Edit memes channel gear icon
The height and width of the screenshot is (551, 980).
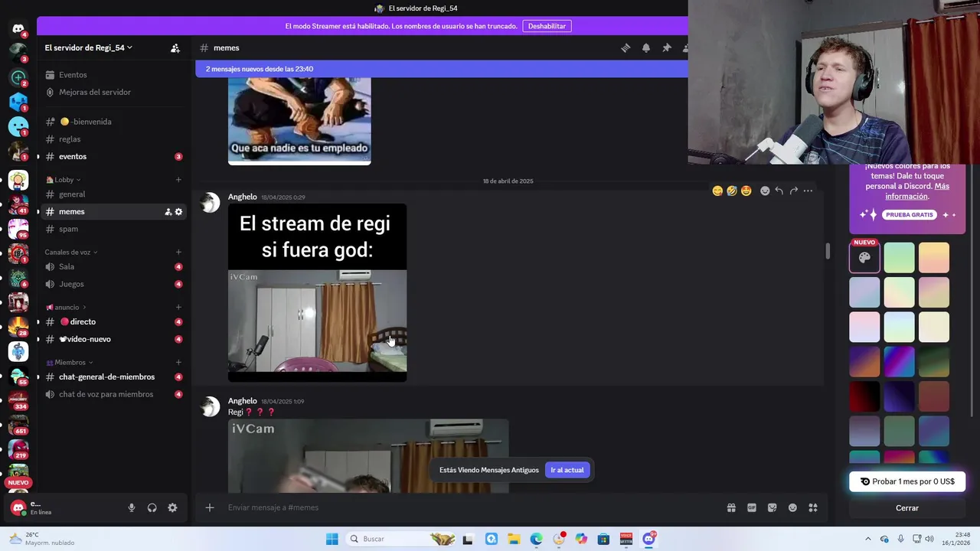pyautogui.click(x=179, y=212)
